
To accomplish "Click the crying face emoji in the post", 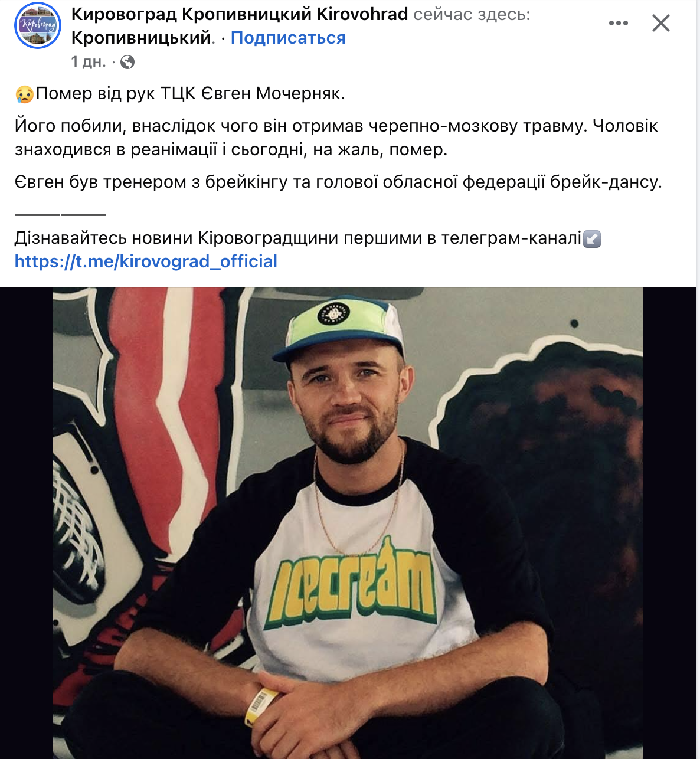I will 25,94.
